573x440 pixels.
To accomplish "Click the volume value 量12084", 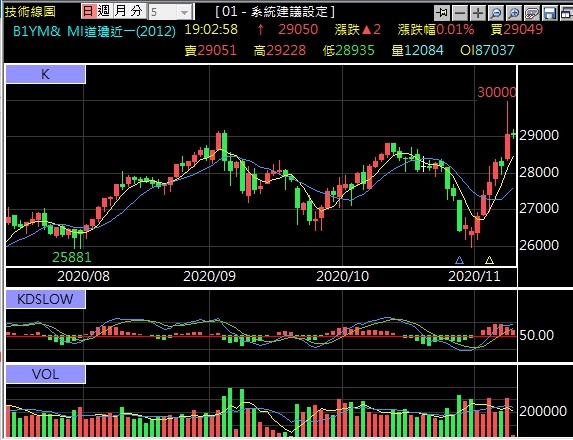I will click(x=417, y=50).
